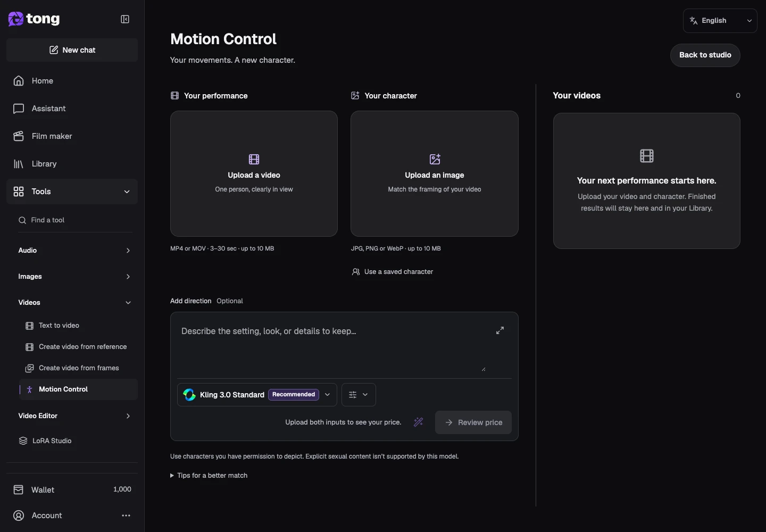Screen dimensions: 766x532
Task: Open LoRA Studio
Action: coord(74,441)
